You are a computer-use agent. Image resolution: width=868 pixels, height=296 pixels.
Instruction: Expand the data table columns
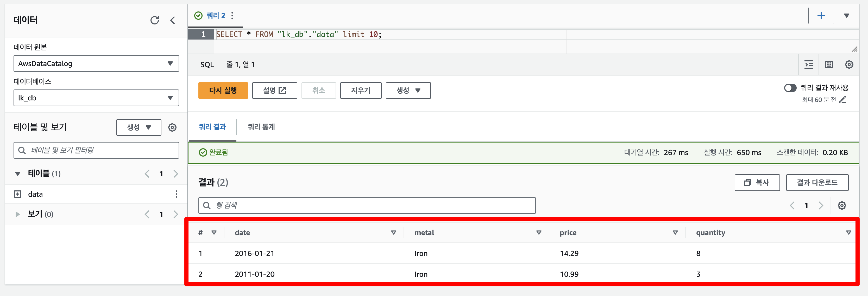pos(17,194)
